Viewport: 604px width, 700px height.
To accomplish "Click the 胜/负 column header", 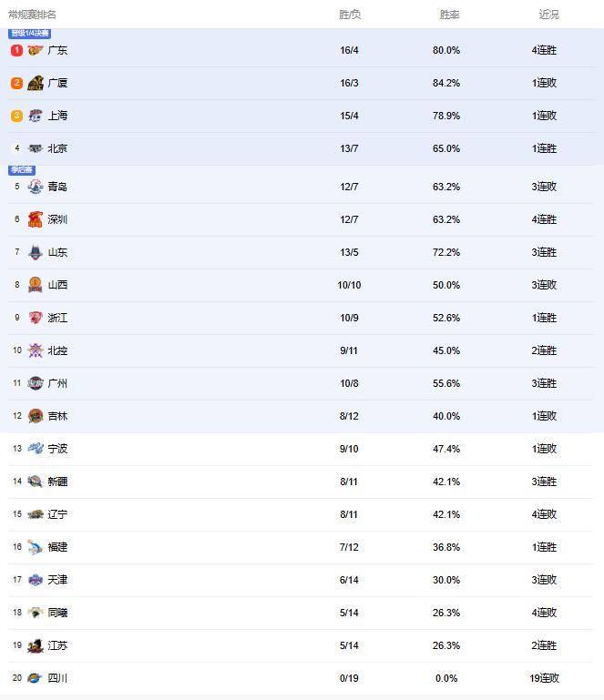I will point(350,15).
